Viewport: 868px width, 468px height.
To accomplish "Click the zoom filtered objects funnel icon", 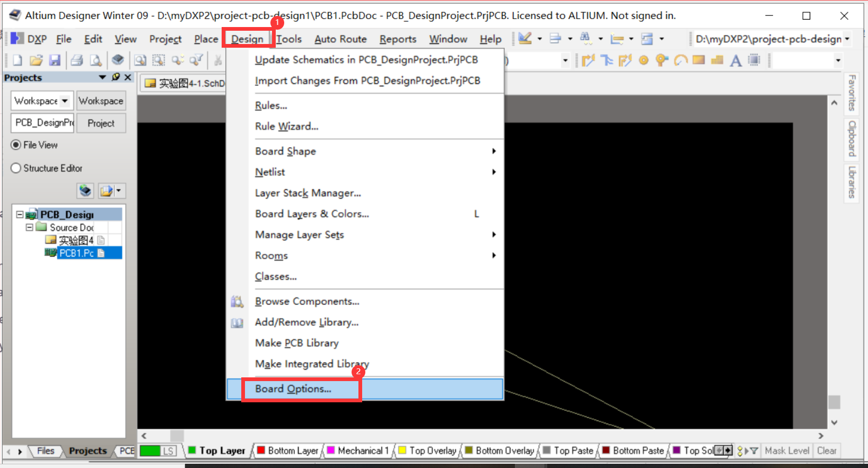I will 196,60.
